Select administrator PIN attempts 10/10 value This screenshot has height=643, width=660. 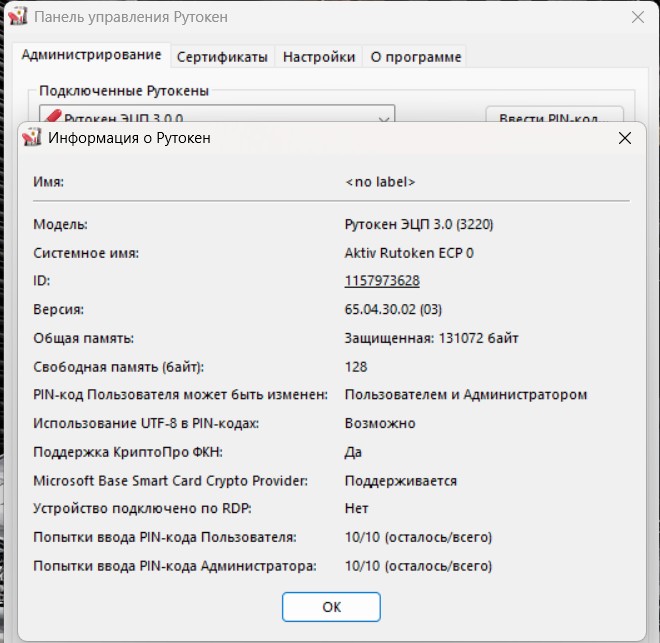(418, 566)
